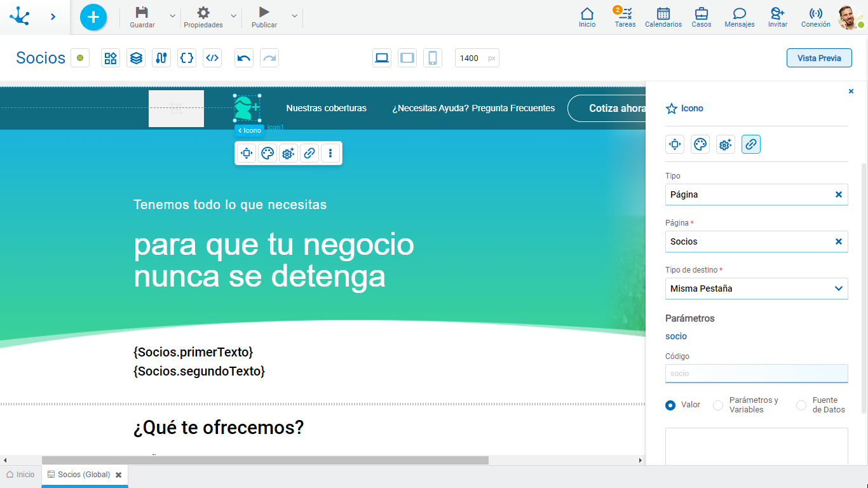Open Tipo de destino dropdown
The width and height of the screenshot is (868, 488).
point(756,288)
